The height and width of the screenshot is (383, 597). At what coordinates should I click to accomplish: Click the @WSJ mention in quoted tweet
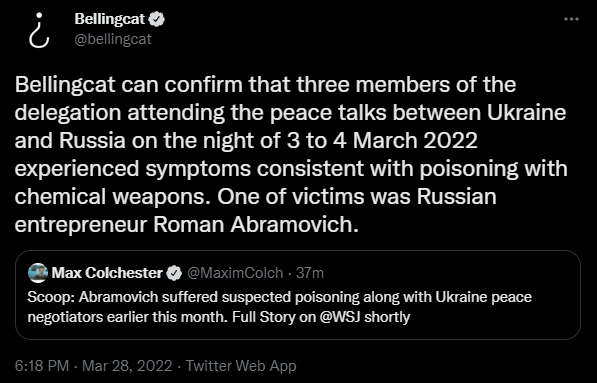coord(340,317)
